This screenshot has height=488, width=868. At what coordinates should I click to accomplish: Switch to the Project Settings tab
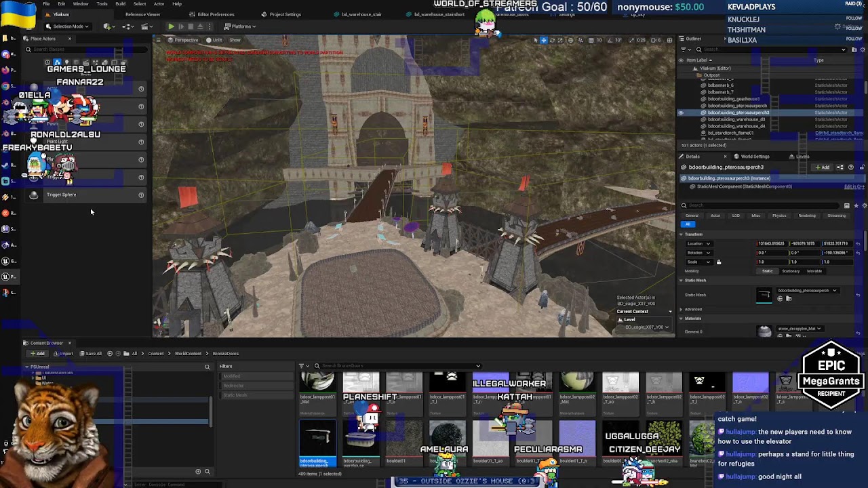(x=281, y=14)
